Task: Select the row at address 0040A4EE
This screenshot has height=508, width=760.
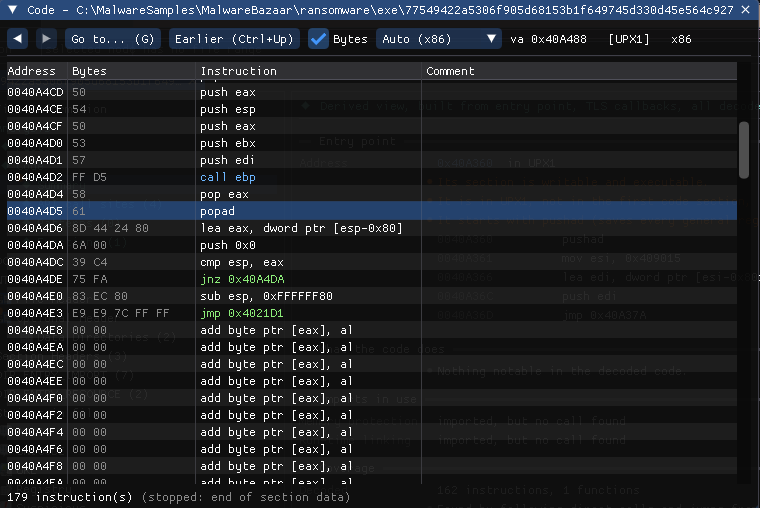Action: pos(372,381)
